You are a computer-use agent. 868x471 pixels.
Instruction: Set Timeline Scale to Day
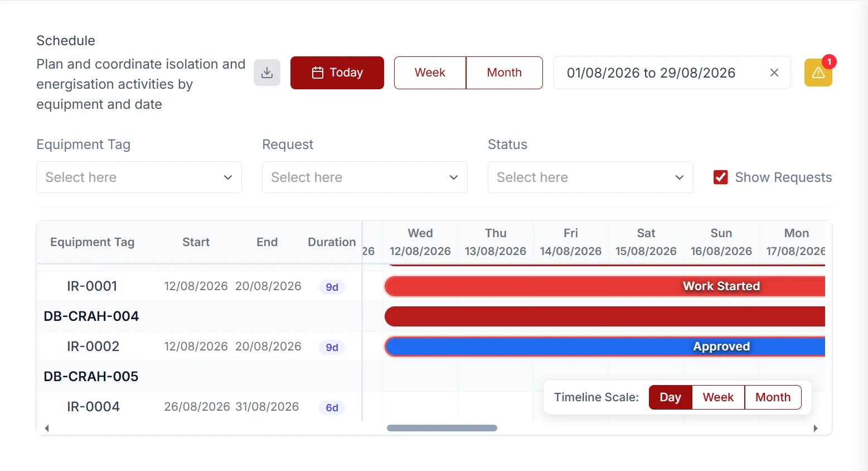670,397
